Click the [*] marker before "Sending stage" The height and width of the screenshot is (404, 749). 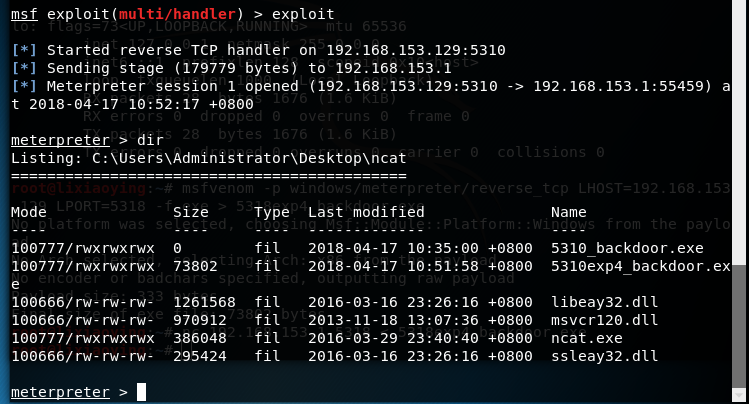pos(24,68)
